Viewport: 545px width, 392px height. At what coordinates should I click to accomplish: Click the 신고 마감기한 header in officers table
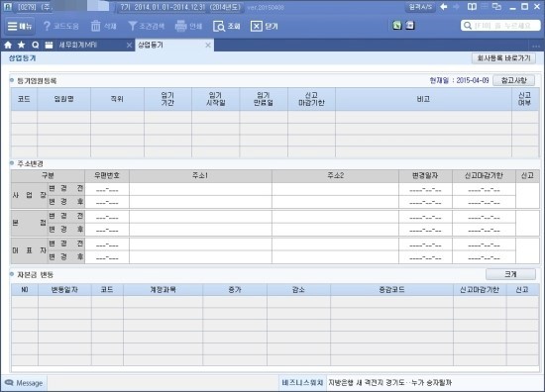[311, 99]
